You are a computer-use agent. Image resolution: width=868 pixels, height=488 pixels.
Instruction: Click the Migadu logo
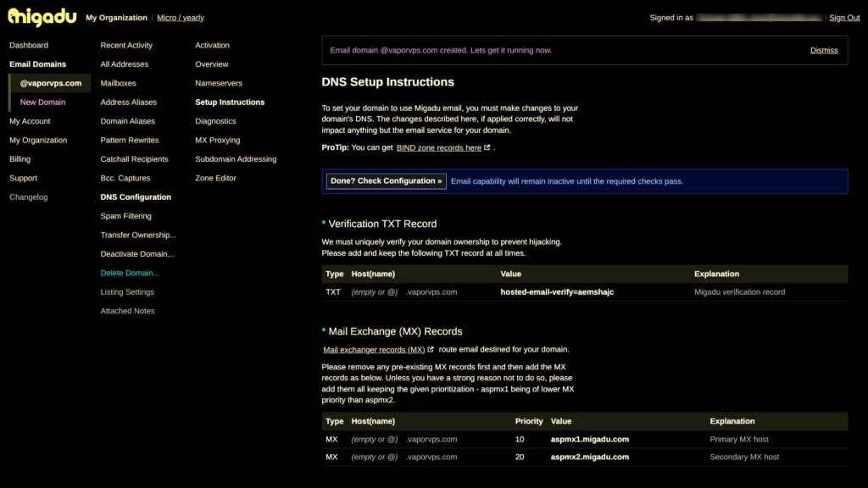[42, 17]
